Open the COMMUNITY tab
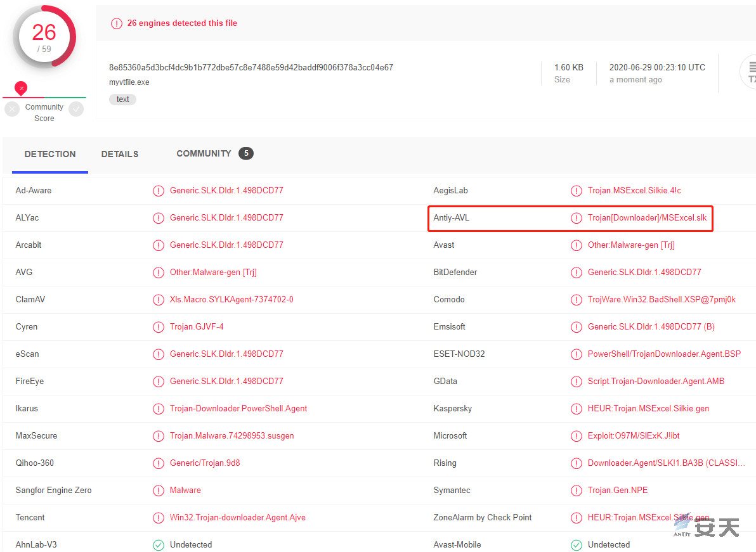This screenshot has width=756, height=552. pyautogui.click(x=204, y=153)
